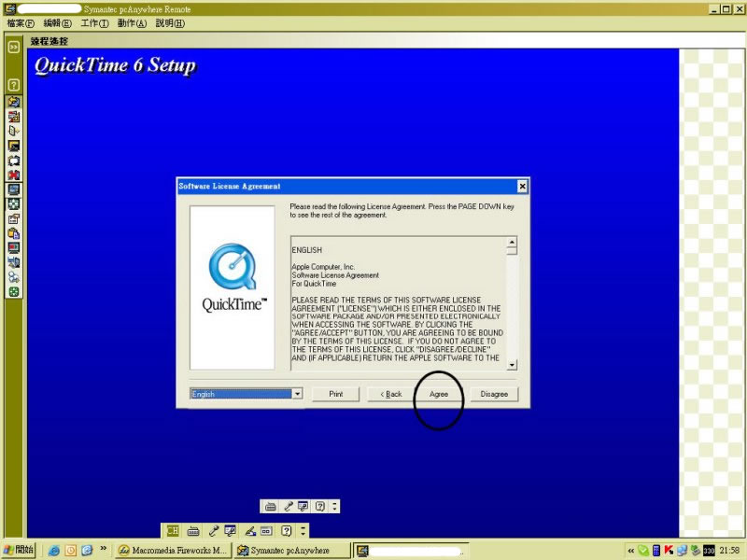Click the four-arrows full-screen icon in the sidebar
This screenshot has width=747, height=560.
pyautogui.click(x=14, y=204)
